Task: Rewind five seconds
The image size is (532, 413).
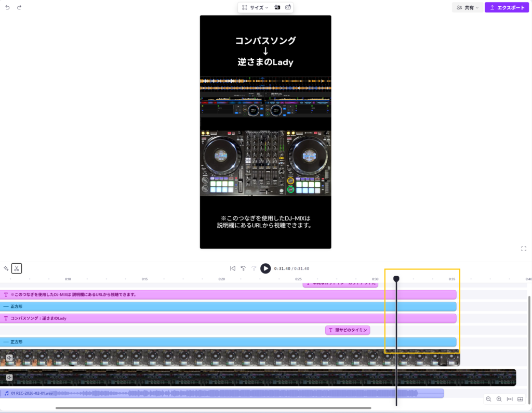Action: (x=243, y=268)
